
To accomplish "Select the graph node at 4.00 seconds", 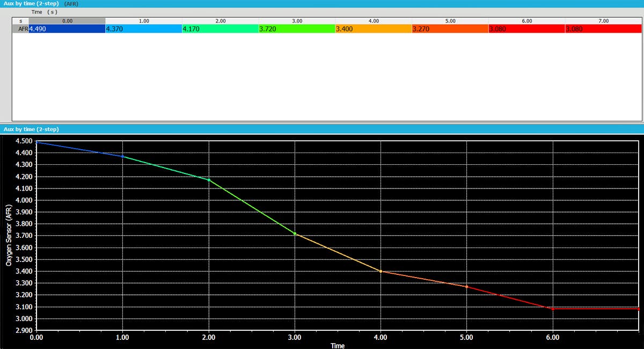I will 380,271.
